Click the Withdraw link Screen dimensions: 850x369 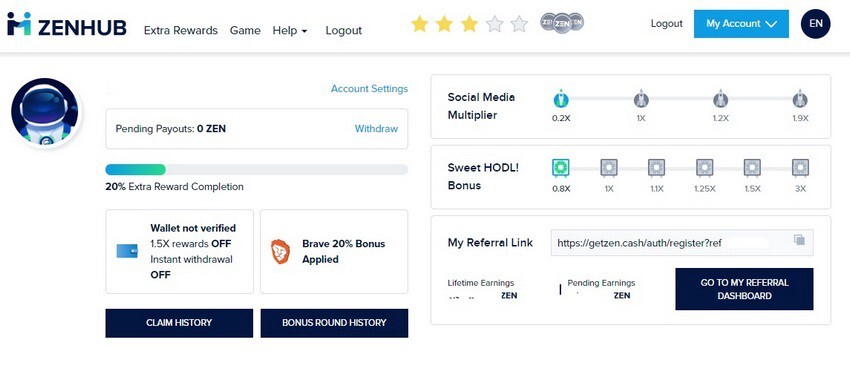point(376,128)
